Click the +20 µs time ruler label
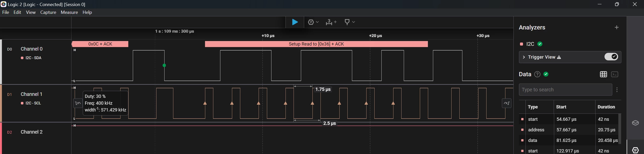 [x=376, y=36]
